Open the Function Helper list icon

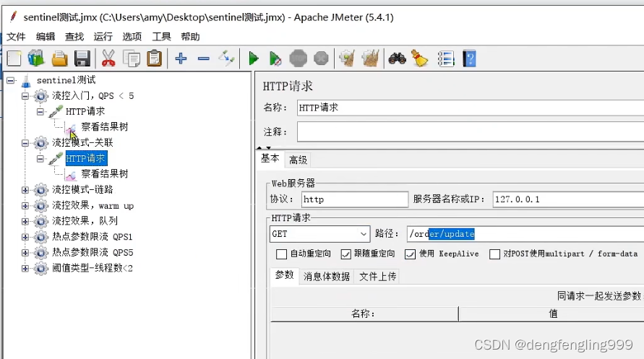point(446,59)
